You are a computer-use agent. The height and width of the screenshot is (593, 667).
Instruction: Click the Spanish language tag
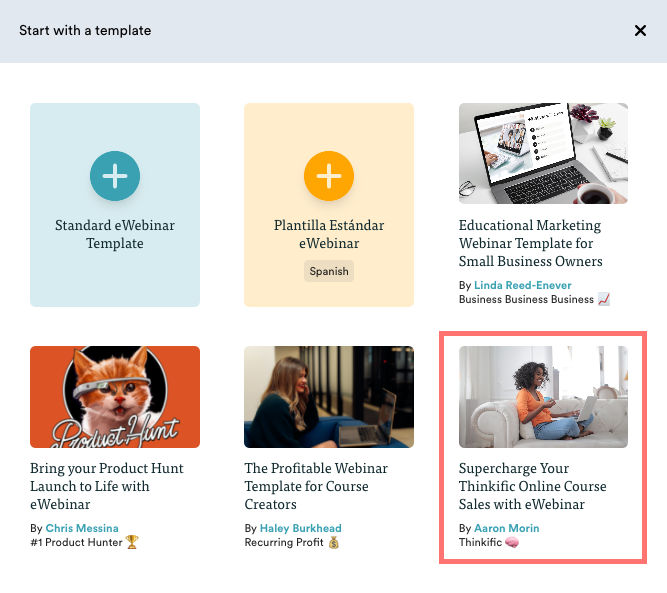329,271
